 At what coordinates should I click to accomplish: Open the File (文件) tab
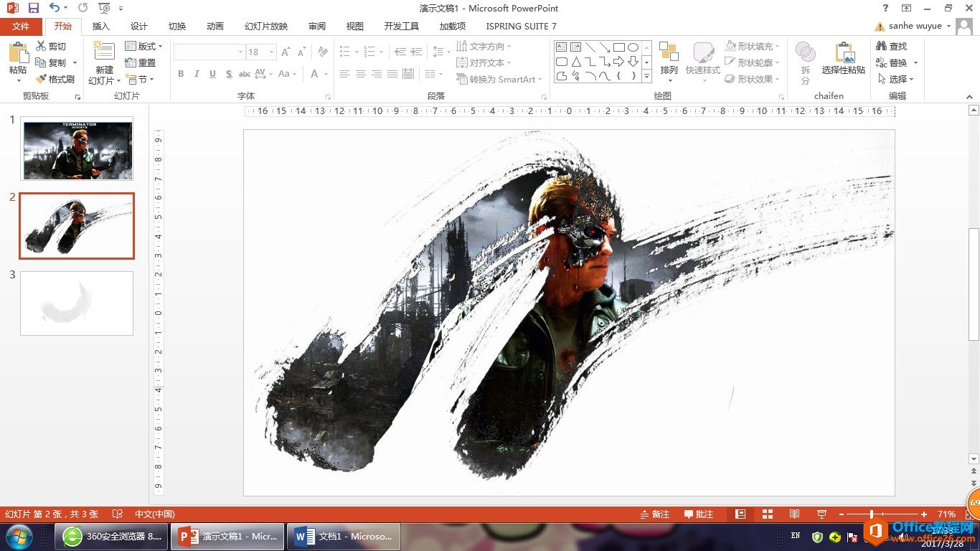pos(22,27)
